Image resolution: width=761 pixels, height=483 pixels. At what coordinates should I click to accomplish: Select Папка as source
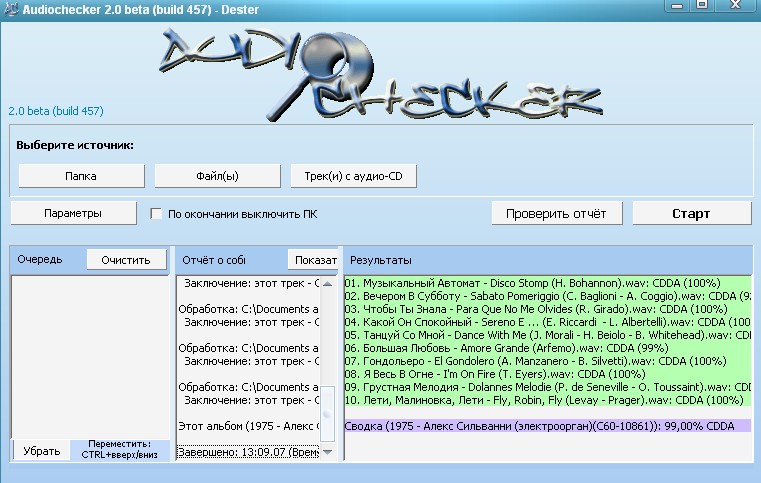click(x=81, y=176)
